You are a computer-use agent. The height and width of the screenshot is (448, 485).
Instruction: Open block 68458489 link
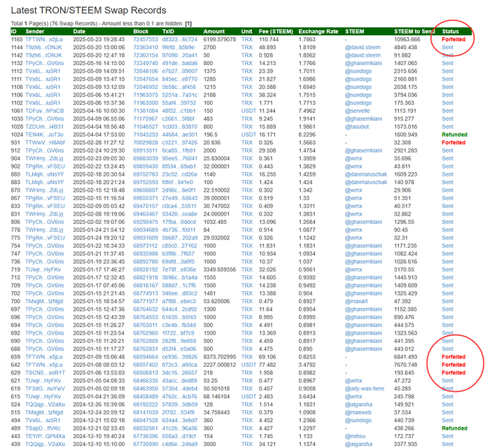point(146,397)
